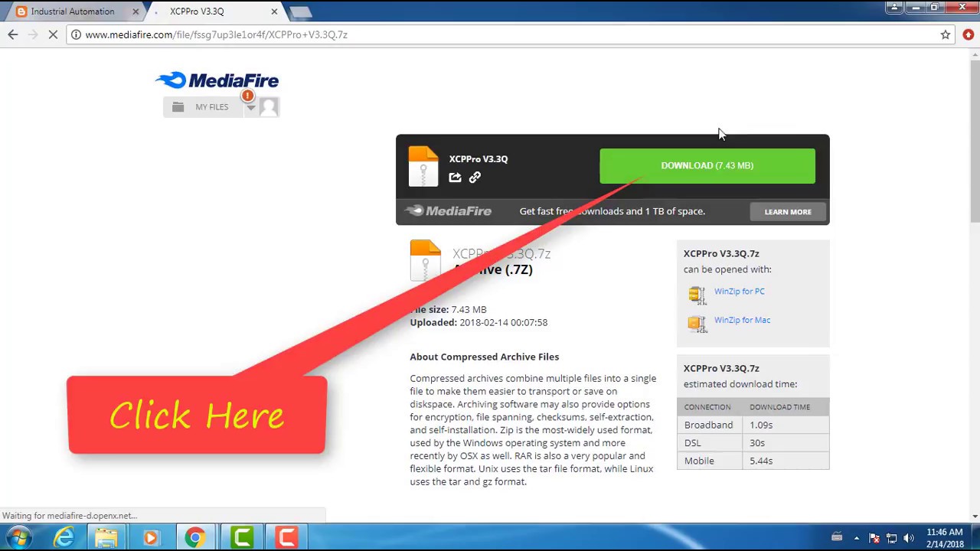
Task: Click the Chrome taskbar icon
Action: click(x=195, y=538)
